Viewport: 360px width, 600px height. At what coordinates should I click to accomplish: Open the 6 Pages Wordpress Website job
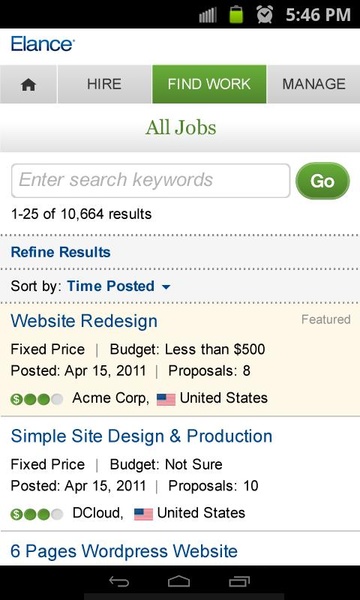coord(124,551)
